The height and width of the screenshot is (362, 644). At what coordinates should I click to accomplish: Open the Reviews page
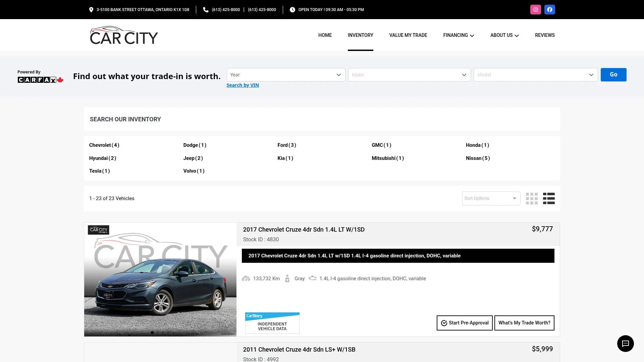545,35
